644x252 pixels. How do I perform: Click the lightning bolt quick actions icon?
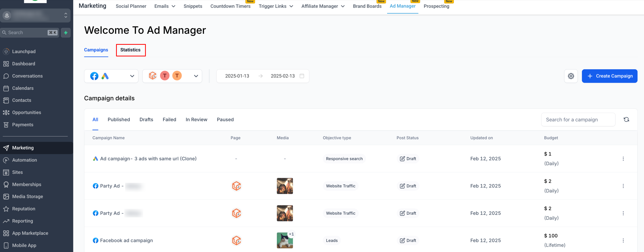[66, 32]
